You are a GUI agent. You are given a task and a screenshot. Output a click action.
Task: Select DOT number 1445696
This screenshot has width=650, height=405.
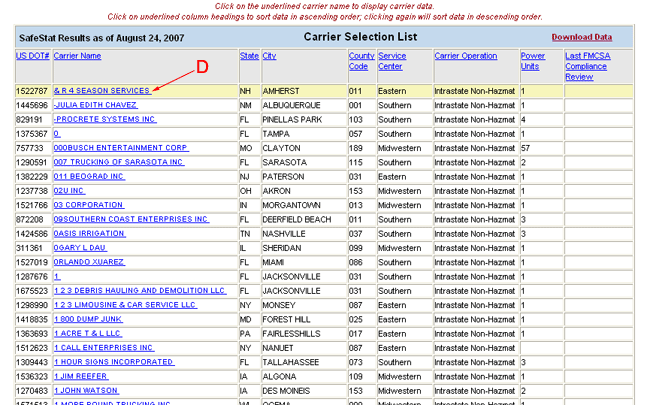click(x=32, y=105)
